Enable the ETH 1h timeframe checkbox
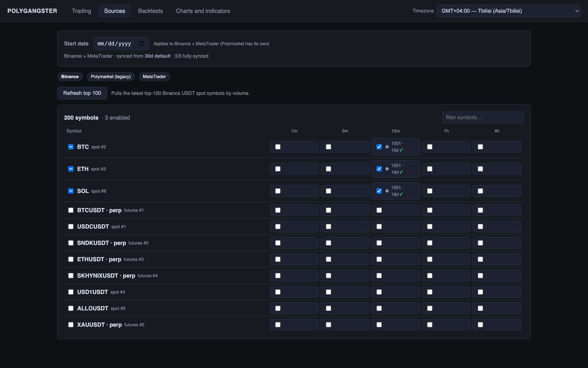Image resolution: width=588 pixels, height=368 pixels. click(430, 169)
